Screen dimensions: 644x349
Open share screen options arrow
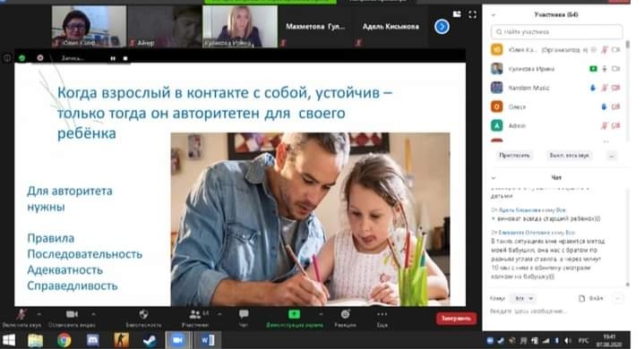click(321, 315)
